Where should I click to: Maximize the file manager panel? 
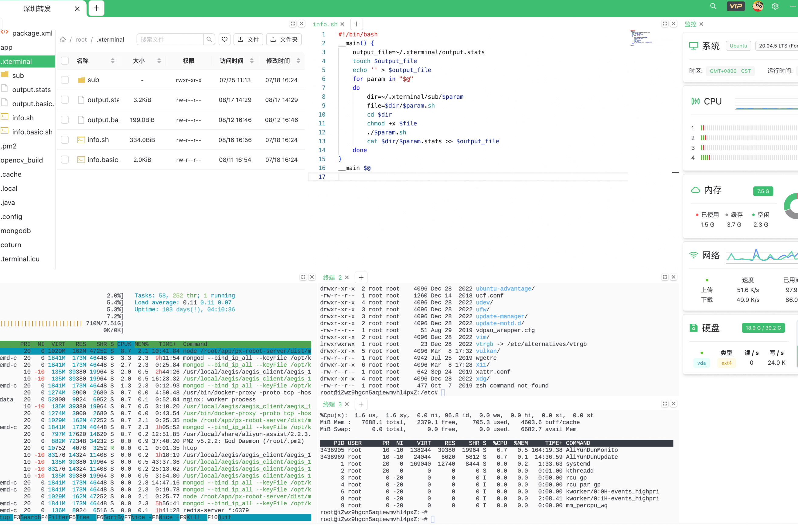click(x=293, y=24)
